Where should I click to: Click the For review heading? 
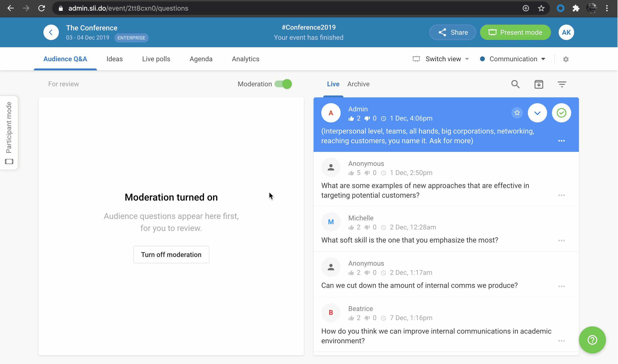click(x=64, y=84)
